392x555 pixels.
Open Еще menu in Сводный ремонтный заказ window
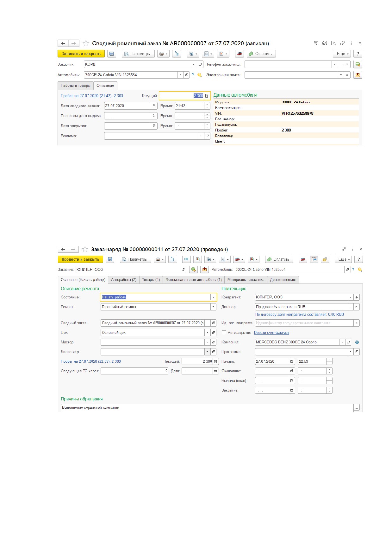click(x=342, y=54)
